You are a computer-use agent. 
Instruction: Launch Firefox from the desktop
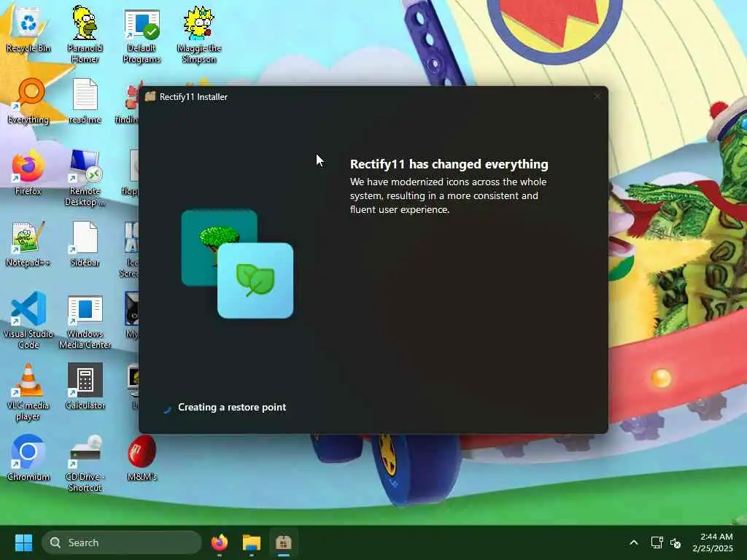click(x=28, y=173)
